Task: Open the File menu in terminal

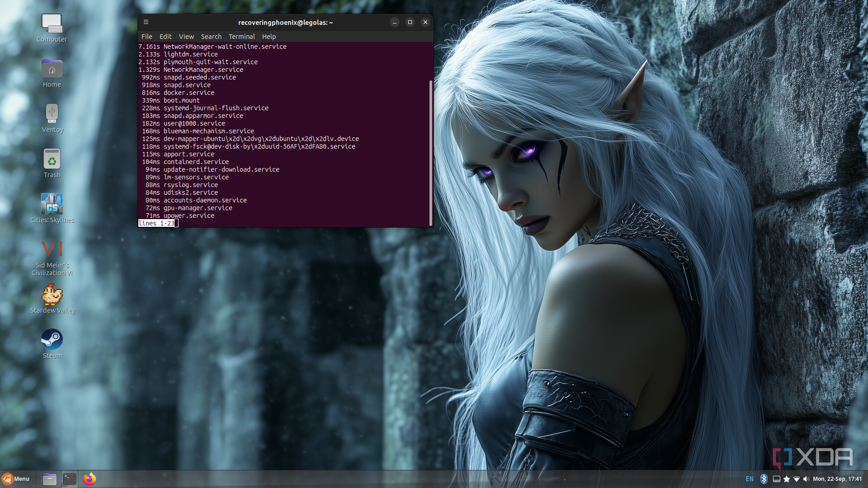Action: 146,37
